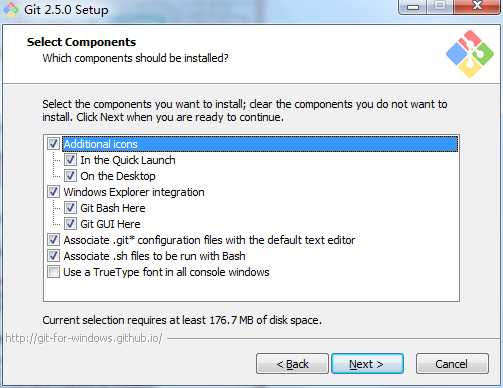503x388 pixels.
Task: Uncheck Associate .sh files with Bash
Action: (x=53, y=256)
